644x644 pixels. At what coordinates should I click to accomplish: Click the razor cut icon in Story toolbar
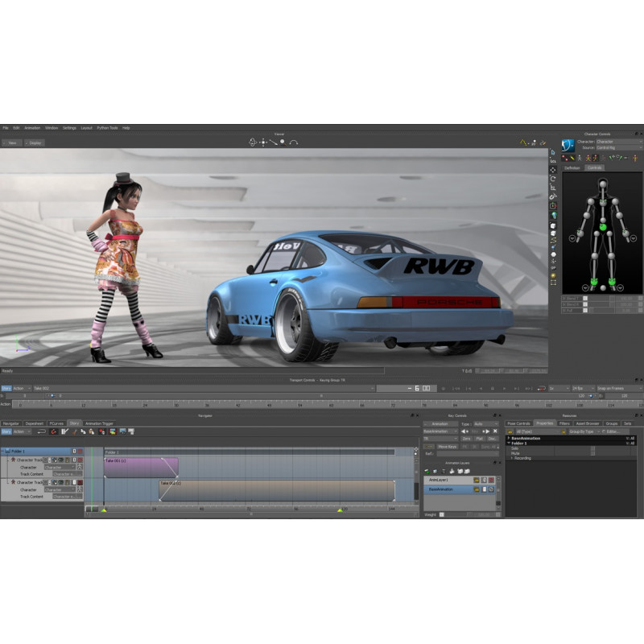[x=65, y=431]
